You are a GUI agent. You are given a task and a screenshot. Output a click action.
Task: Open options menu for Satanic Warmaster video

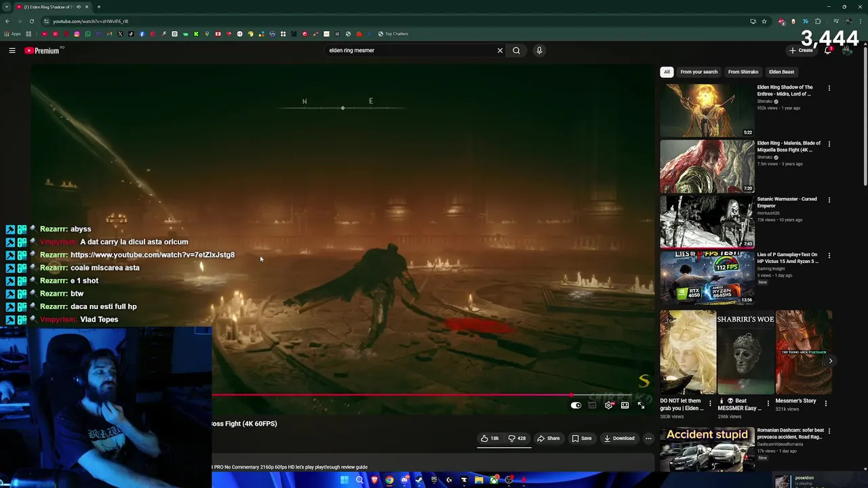(x=829, y=200)
